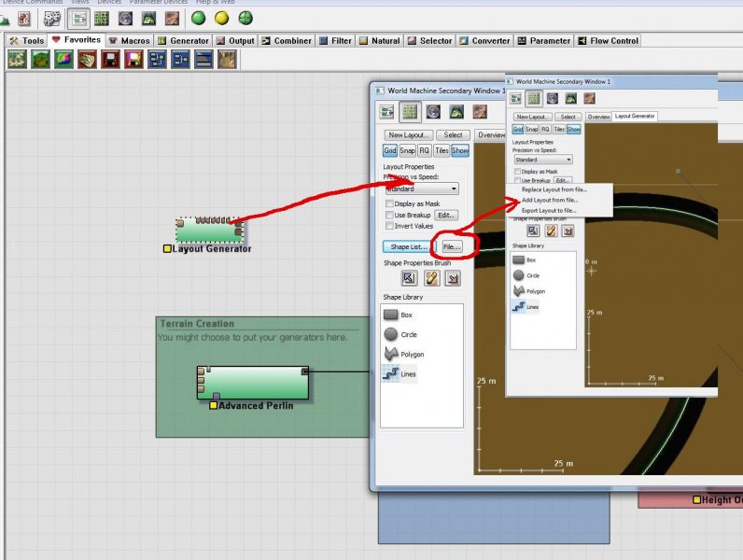743x560 pixels.
Task: Open Explorer View globe icon in main toolbar
Action: [x=125, y=19]
